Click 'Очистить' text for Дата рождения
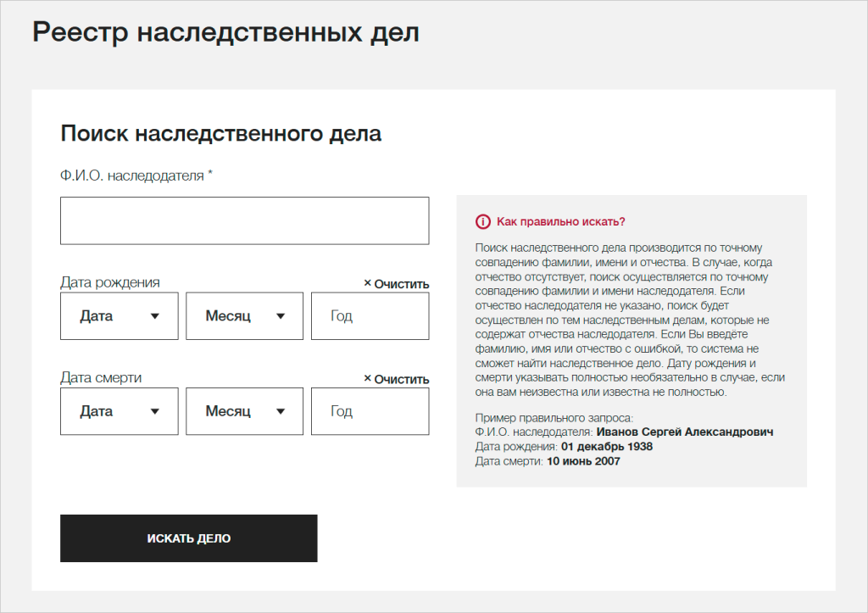 tap(401, 284)
